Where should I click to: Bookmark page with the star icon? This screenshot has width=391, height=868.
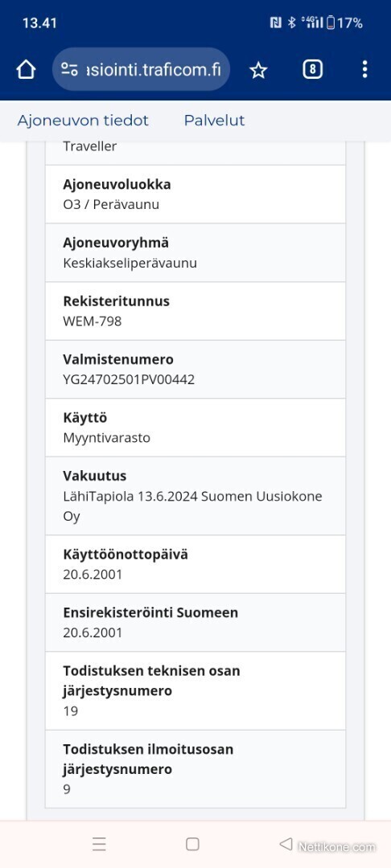pyautogui.click(x=258, y=70)
